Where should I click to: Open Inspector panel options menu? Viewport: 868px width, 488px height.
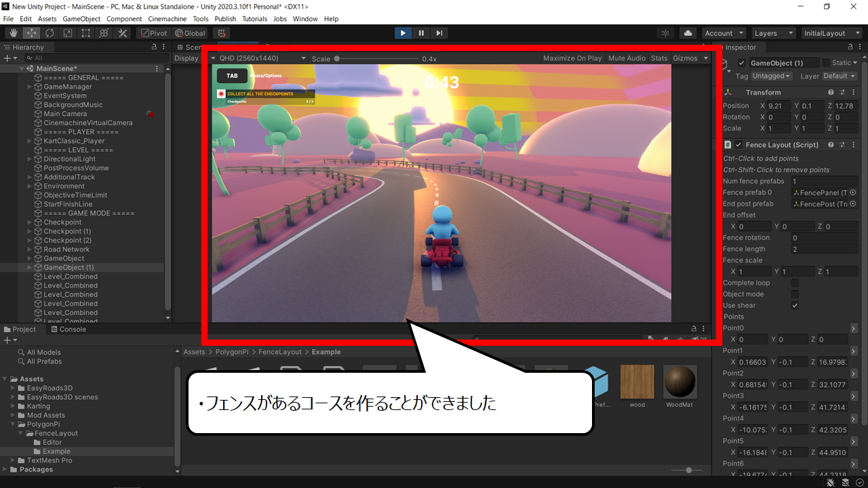861,47
